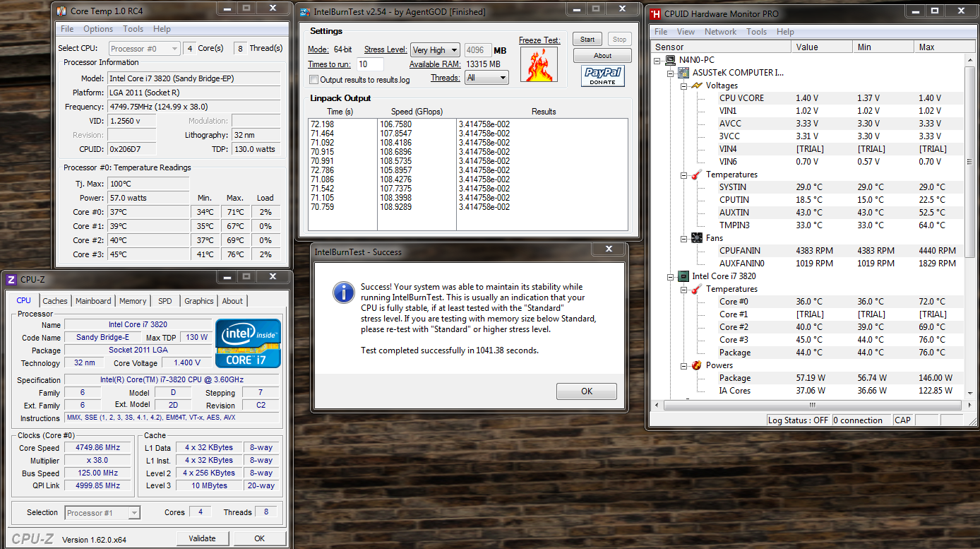Open Hardware Monitor Help menu
980x549 pixels.
(785, 32)
